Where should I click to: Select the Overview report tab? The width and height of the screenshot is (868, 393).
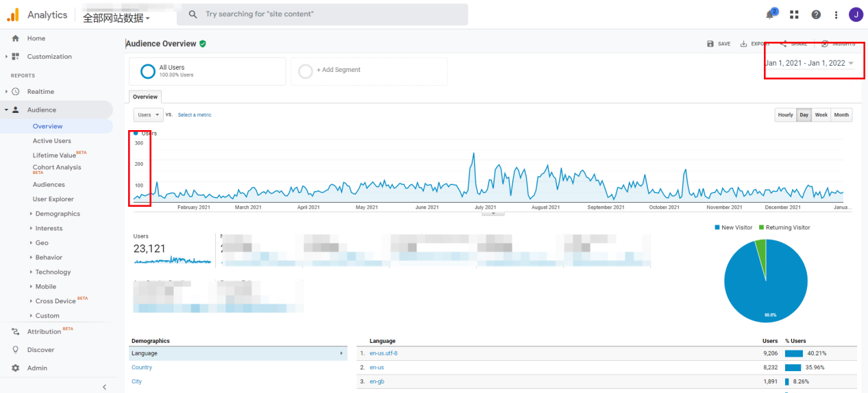point(145,97)
